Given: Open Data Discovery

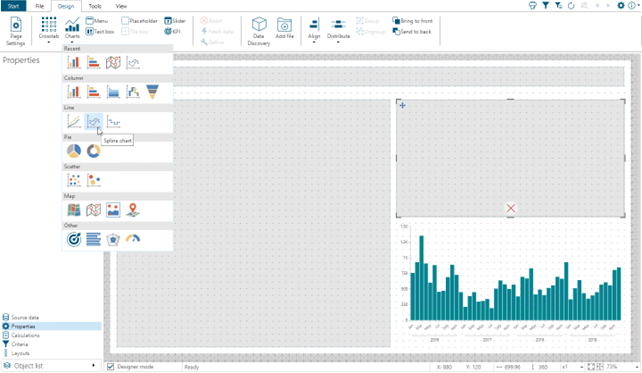Looking at the screenshot, I should click(259, 31).
